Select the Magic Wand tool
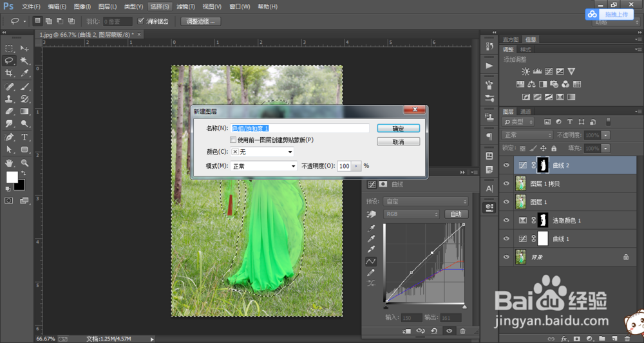Viewport: 644px width, 343px height. click(x=24, y=60)
